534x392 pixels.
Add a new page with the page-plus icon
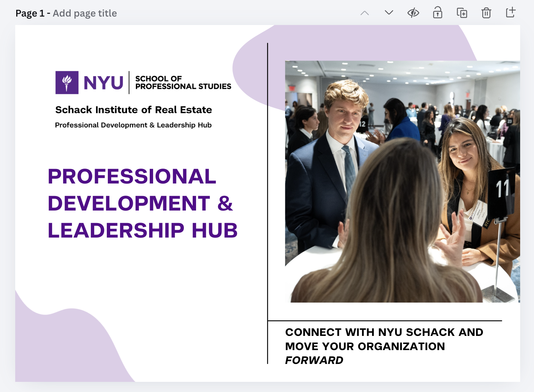pyautogui.click(x=511, y=13)
